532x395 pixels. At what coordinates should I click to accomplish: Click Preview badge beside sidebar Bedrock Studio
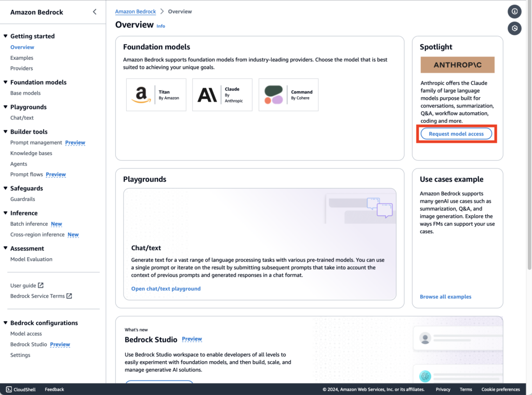tap(60, 345)
